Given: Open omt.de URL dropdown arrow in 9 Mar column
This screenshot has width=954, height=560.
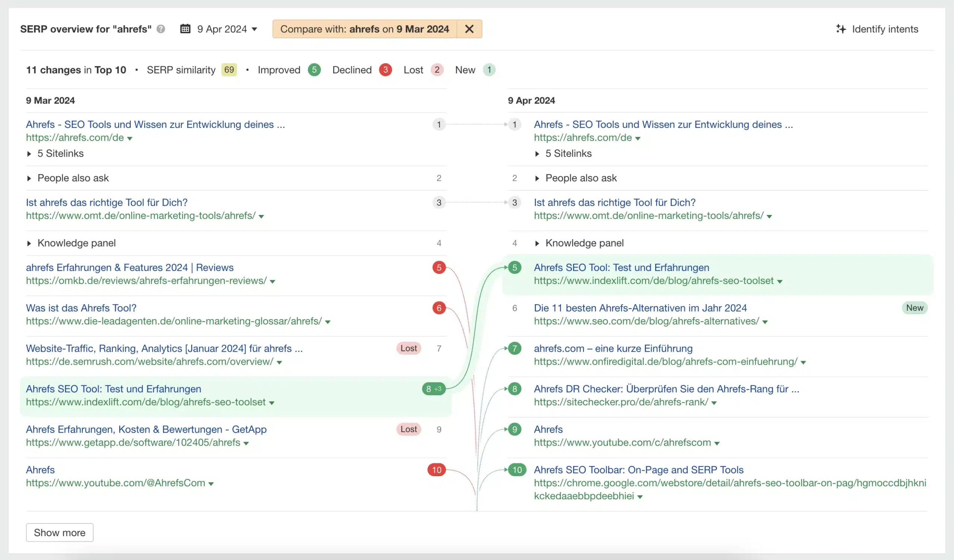Looking at the screenshot, I should click(x=261, y=216).
